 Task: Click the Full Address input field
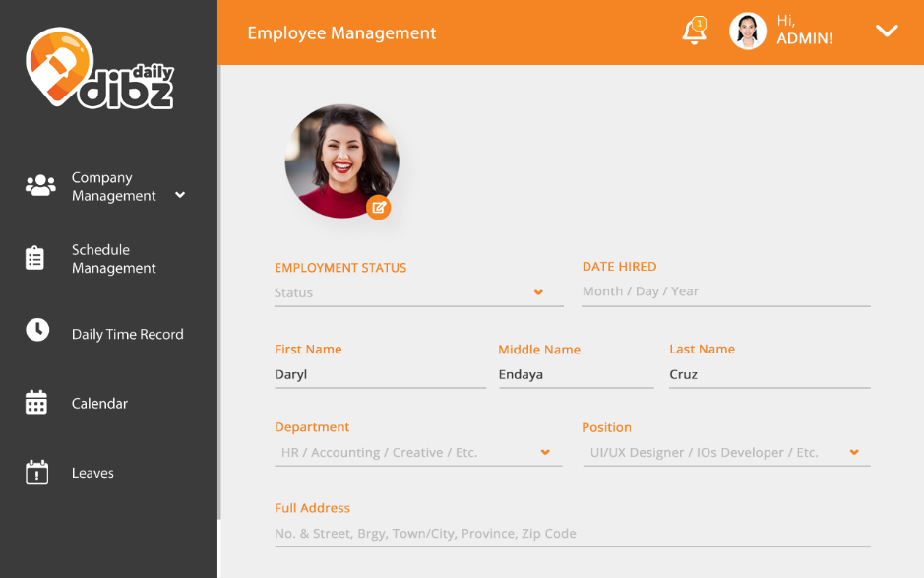pos(572,534)
